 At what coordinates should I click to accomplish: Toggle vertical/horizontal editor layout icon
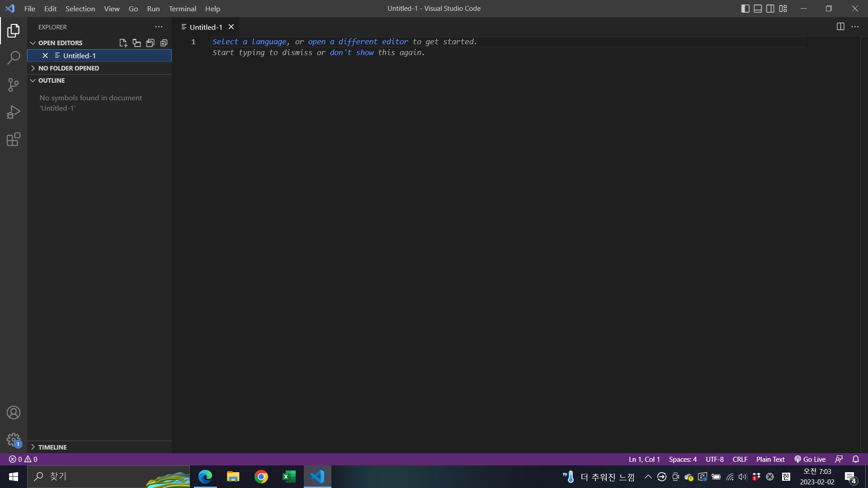click(137, 43)
